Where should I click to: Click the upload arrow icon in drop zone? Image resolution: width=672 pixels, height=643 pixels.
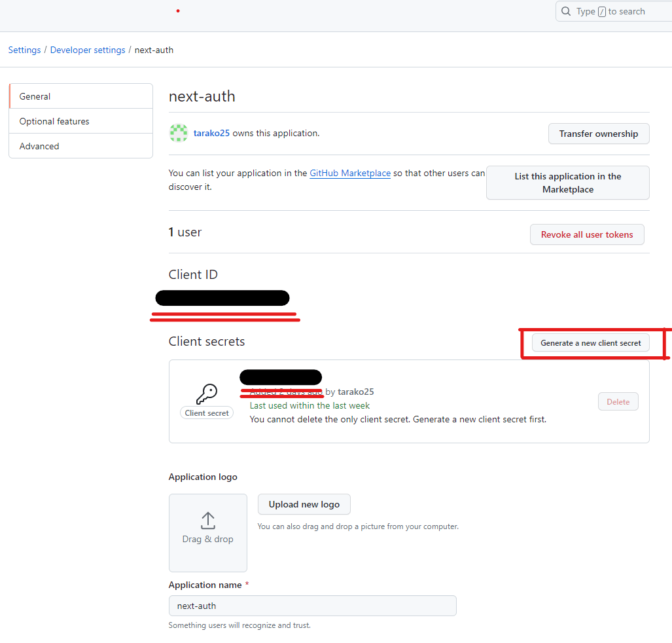(208, 521)
